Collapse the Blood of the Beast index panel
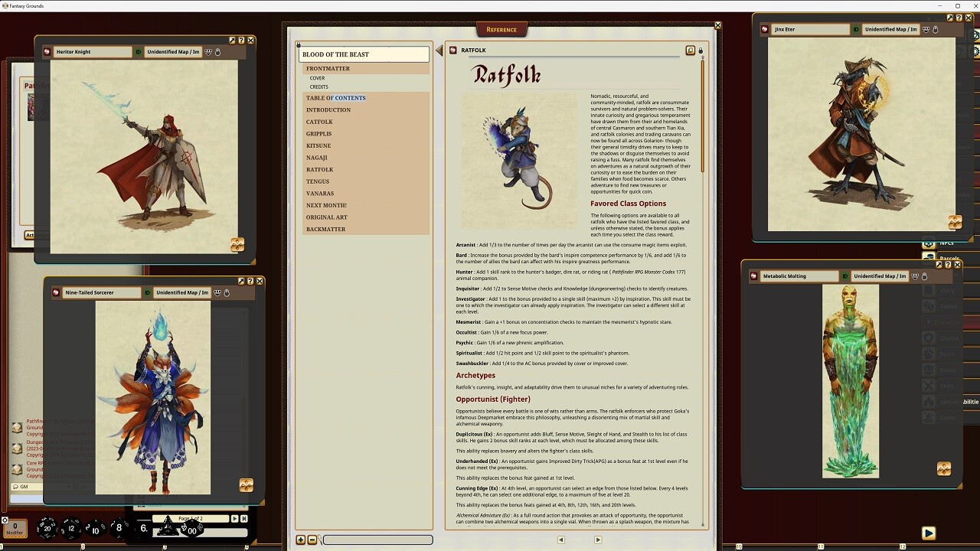Screen dimensions: 980x551 (438, 51)
